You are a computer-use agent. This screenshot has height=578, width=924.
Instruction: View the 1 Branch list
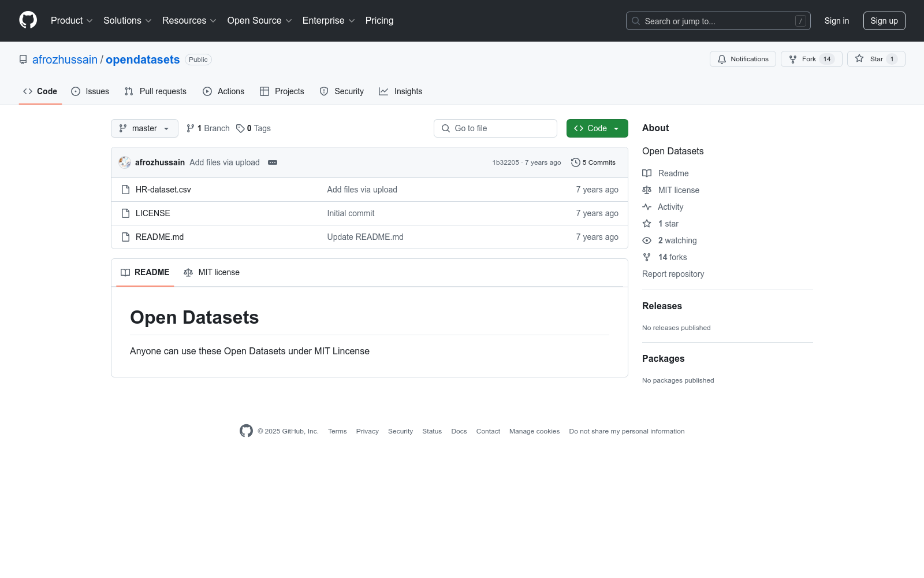coord(208,128)
